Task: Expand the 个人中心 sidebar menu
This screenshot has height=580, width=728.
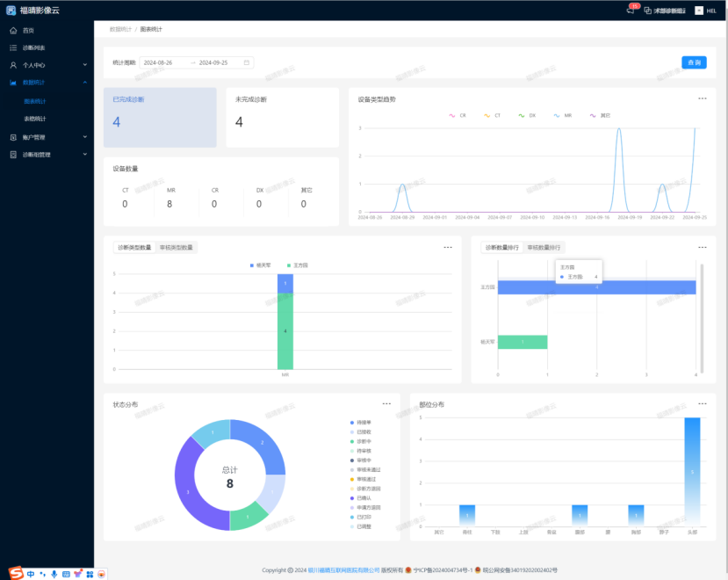Action: pos(84,65)
